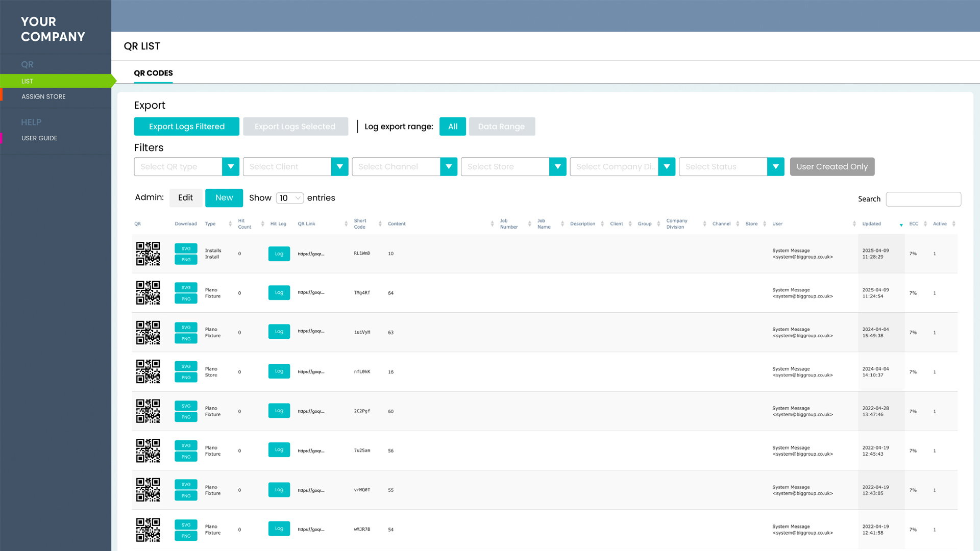Click YOUR COMPANY logo text
Screen dimensions: 980x551
(x=53, y=29)
